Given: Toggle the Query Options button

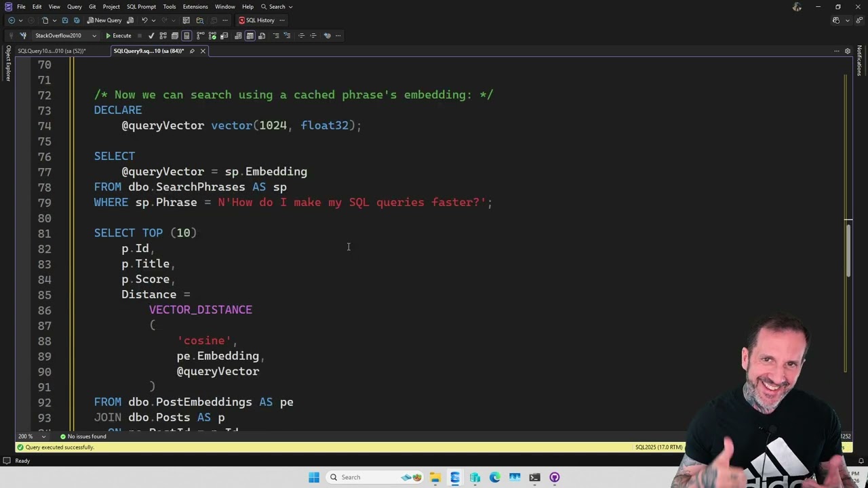Looking at the screenshot, I should click(175, 36).
